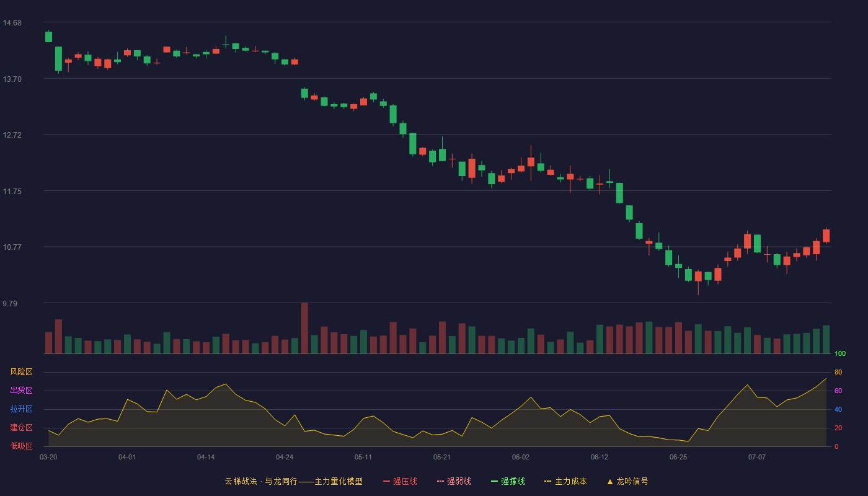Click the 06-25 date label
Screen dimensions: 868x496
(678, 457)
